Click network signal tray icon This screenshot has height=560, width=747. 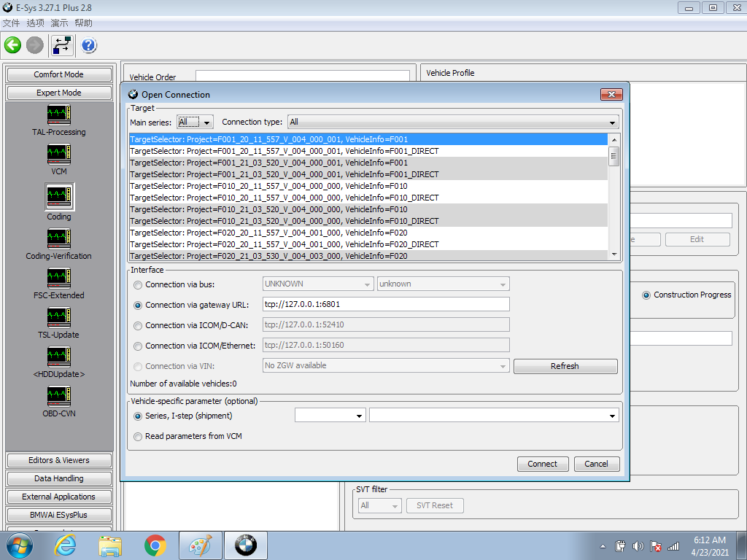(673, 546)
